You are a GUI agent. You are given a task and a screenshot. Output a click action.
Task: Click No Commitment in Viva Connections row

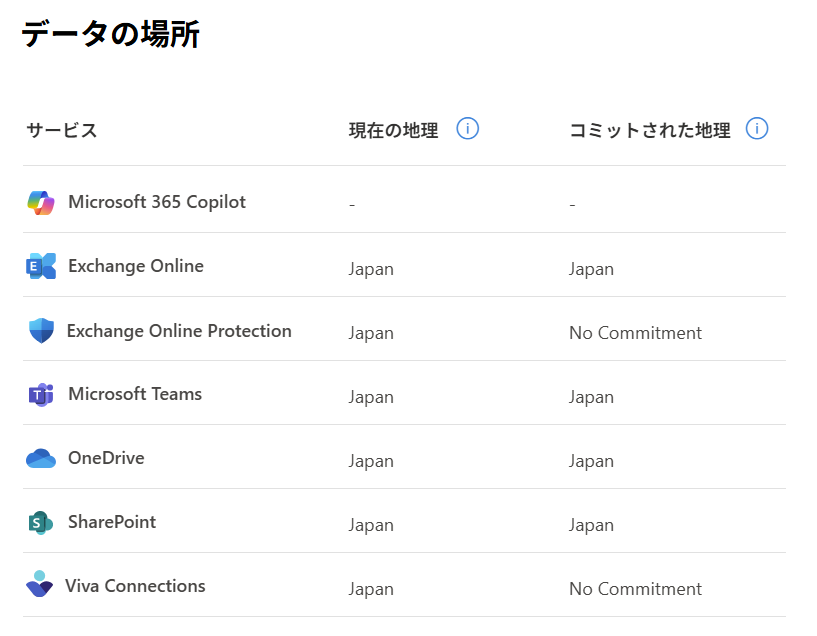pos(635,588)
